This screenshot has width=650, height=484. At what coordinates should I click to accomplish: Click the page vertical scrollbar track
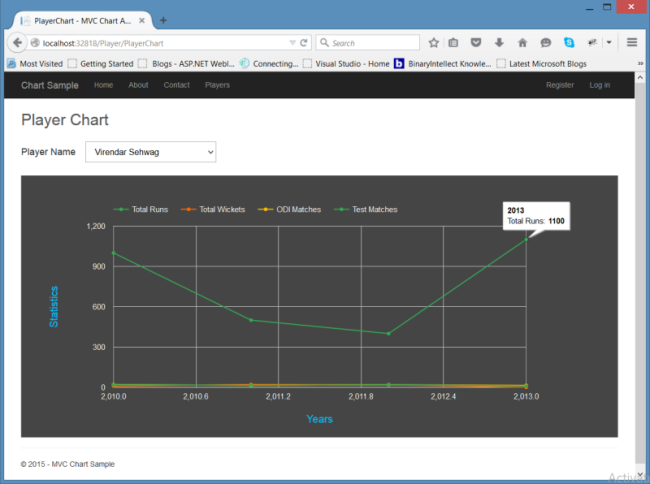pos(640,273)
